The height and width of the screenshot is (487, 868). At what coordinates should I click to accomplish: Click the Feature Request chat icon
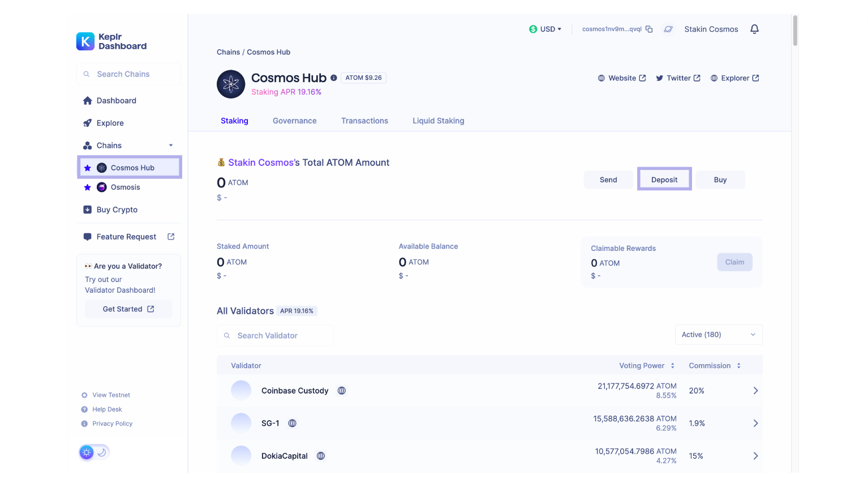click(87, 237)
